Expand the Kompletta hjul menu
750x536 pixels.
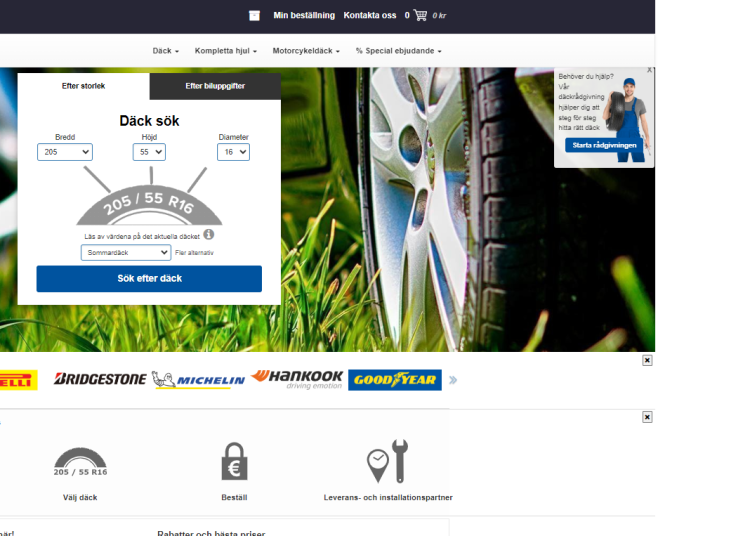(x=226, y=51)
